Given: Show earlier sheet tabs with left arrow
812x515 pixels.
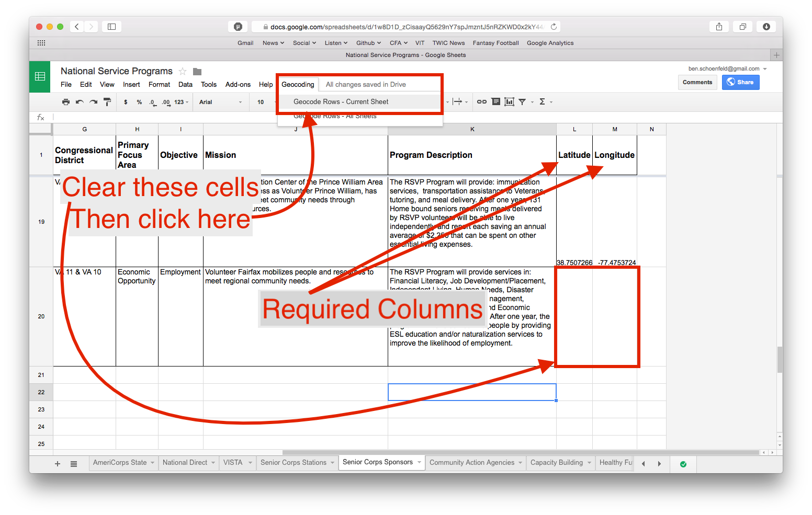Looking at the screenshot, I should [x=644, y=464].
